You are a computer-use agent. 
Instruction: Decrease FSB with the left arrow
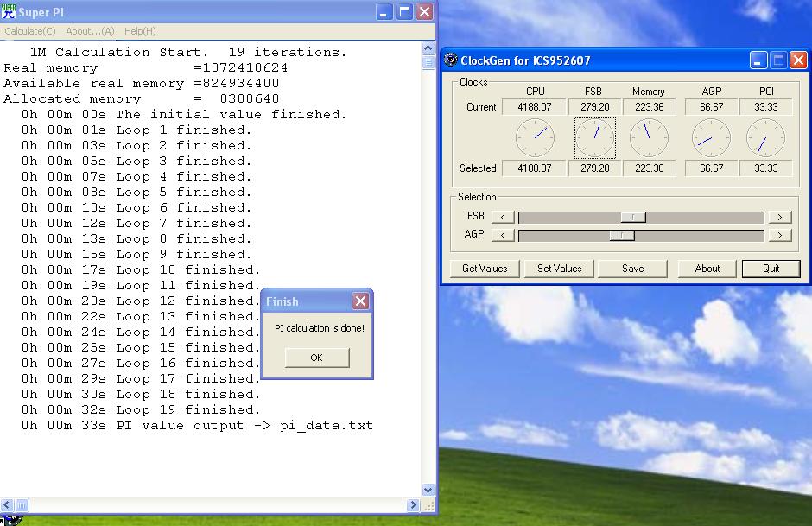point(503,218)
